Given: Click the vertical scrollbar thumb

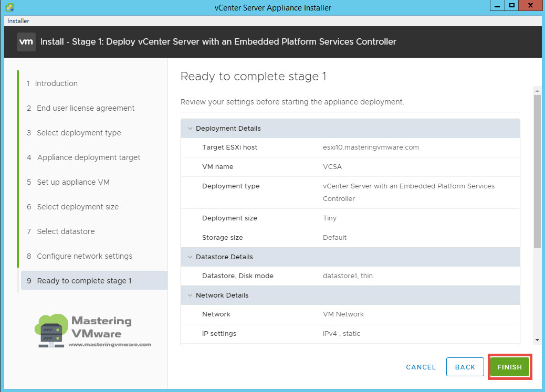Looking at the screenshot, I should tap(537, 171).
